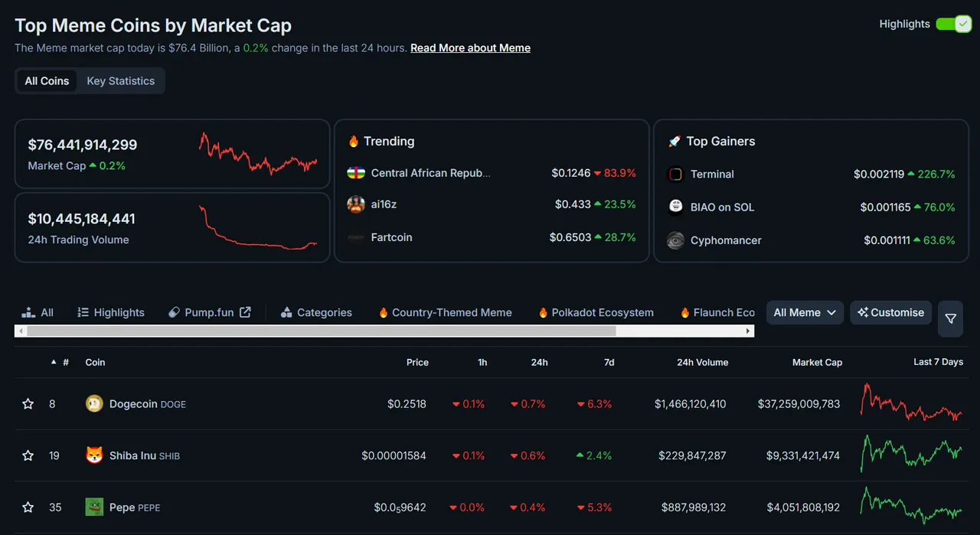Click the Terminal coin icon
Image resolution: width=980 pixels, height=535 pixels.
coord(675,175)
